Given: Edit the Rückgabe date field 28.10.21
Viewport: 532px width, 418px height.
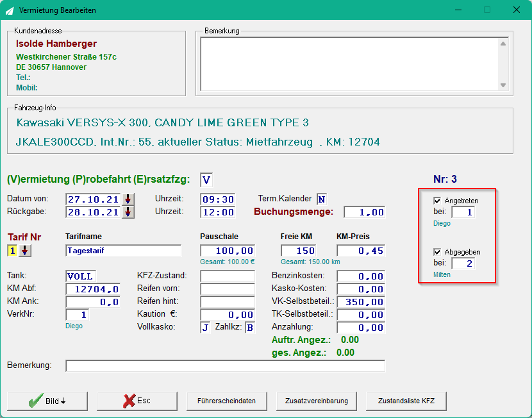Looking at the screenshot, I should pyautogui.click(x=93, y=212).
